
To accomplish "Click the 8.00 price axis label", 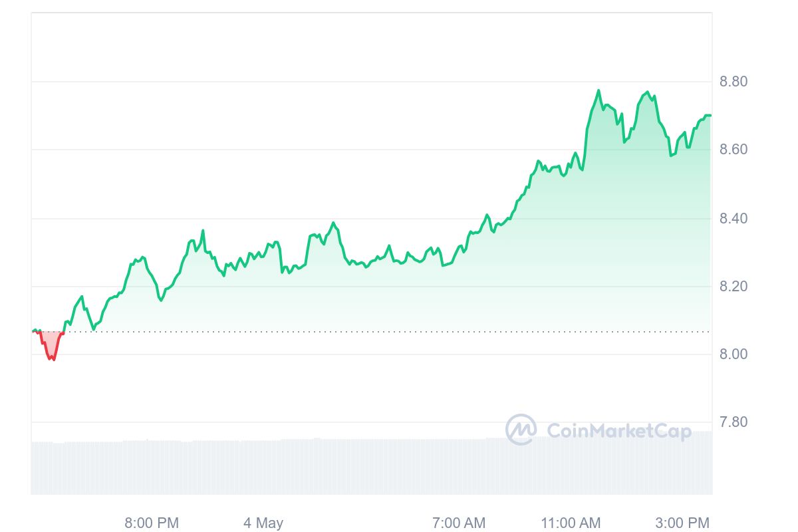I will (x=733, y=354).
